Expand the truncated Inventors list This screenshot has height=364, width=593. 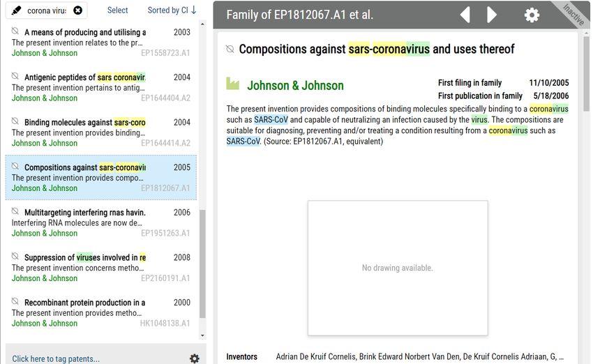pos(560,356)
